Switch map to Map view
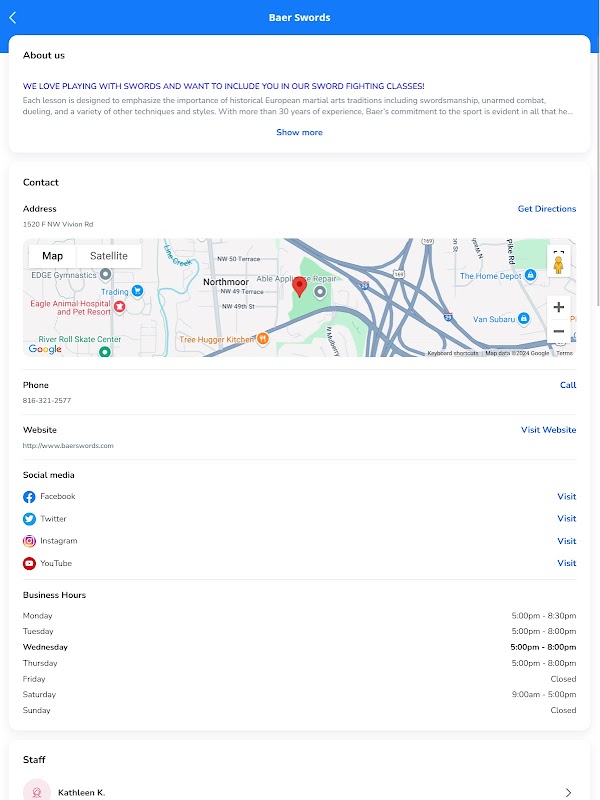The image size is (600, 800). tap(53, 256)
